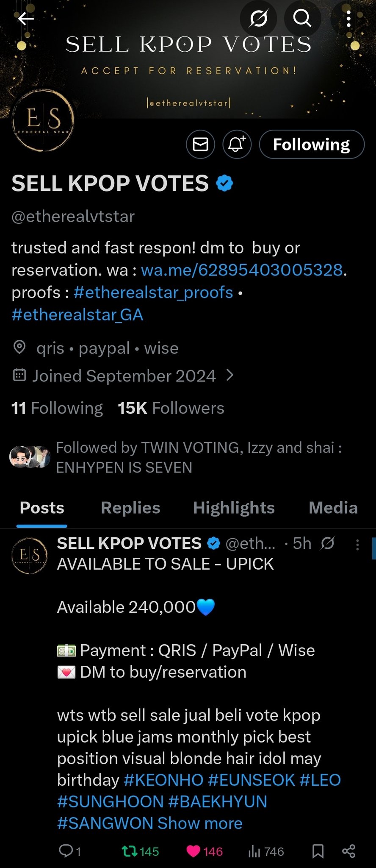This screenshot has width=376, height=868.
Task: Toggle post notifications bell
Action: 237,145
